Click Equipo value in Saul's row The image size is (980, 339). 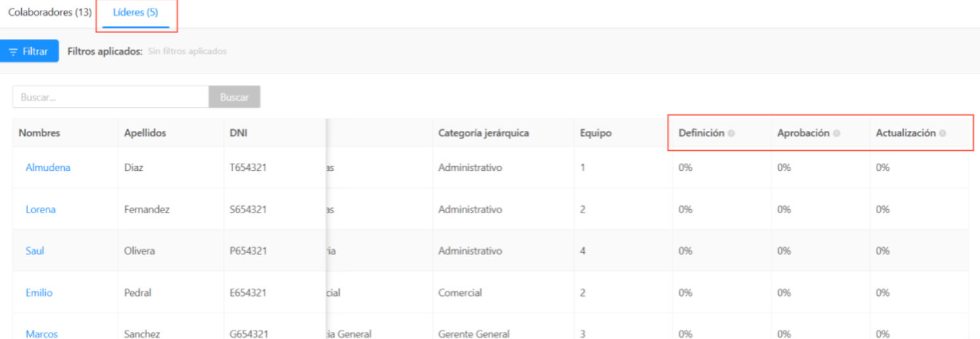583,251
